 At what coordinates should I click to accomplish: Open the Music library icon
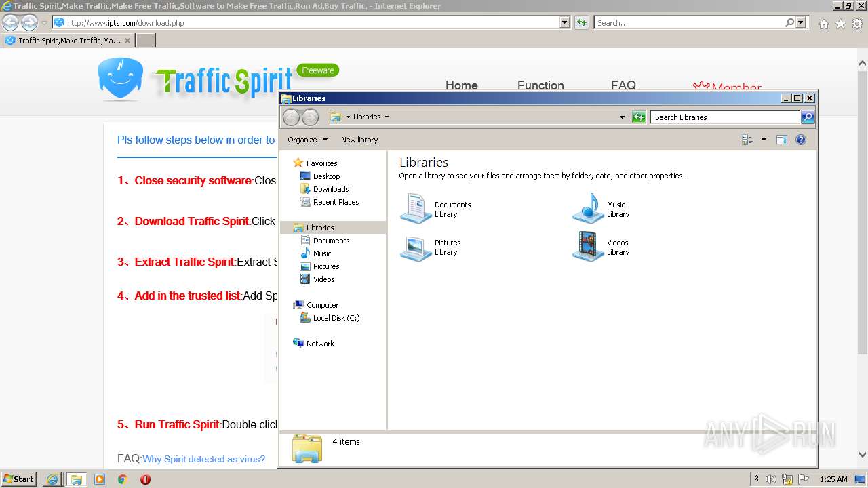coord(588,209)
